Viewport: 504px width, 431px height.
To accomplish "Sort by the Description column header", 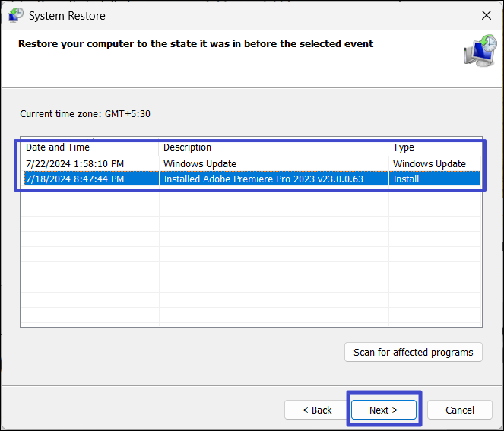I will click(187, 147).
